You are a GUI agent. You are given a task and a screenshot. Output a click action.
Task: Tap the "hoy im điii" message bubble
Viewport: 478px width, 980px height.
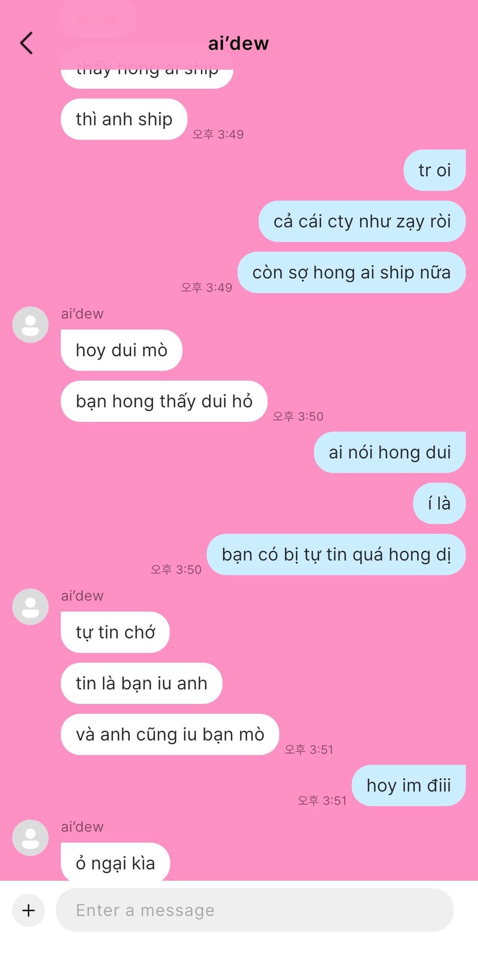coord(409,785)
